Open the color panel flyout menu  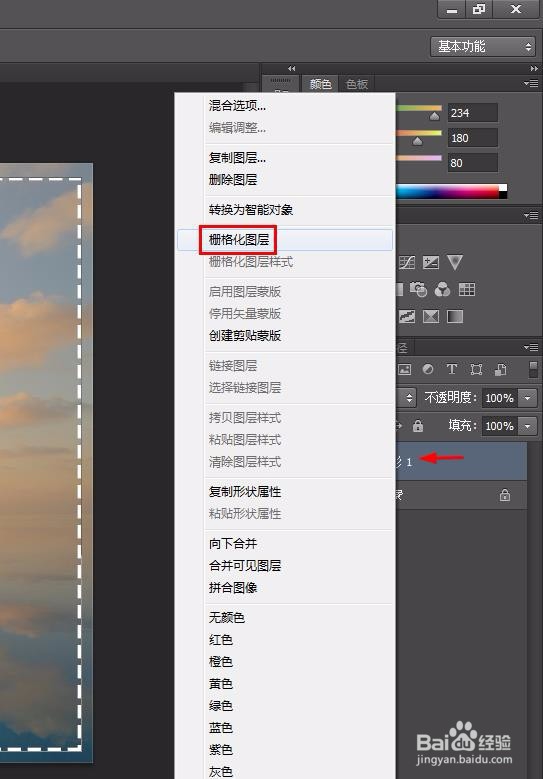click(x=531, y=83)
